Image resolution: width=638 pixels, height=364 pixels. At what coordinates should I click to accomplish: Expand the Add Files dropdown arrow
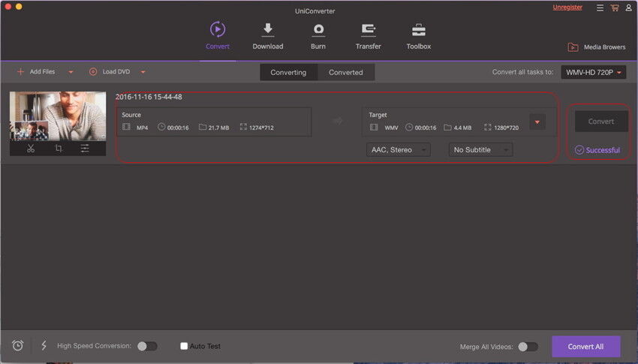click(71, 72)
